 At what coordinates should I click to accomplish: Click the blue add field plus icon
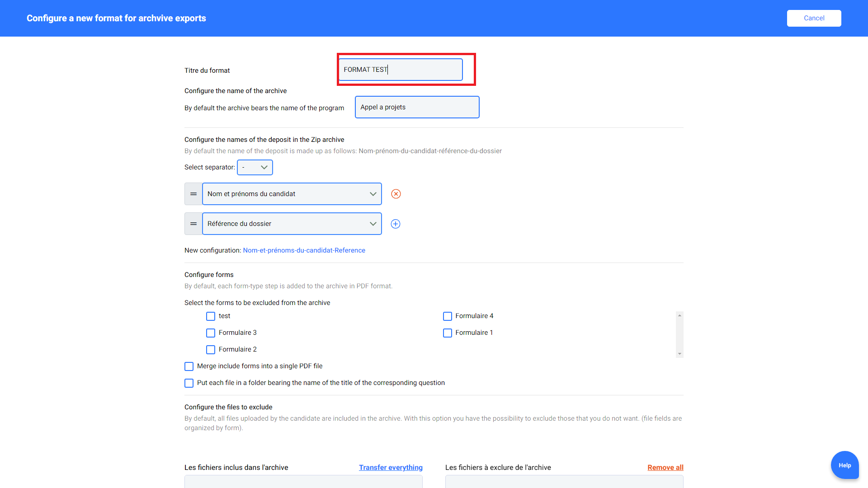tap(396, 224)
